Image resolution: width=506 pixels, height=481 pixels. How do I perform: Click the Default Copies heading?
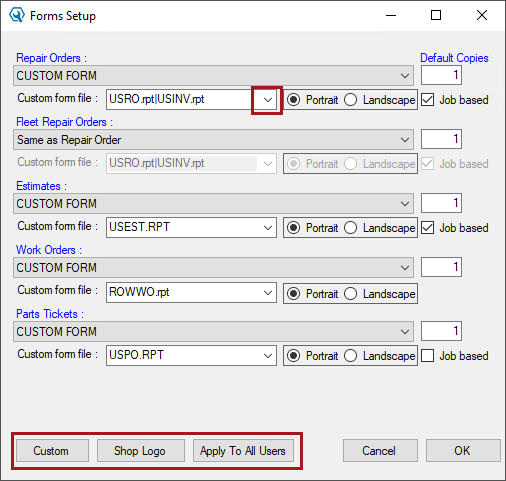tap(454, 58)
